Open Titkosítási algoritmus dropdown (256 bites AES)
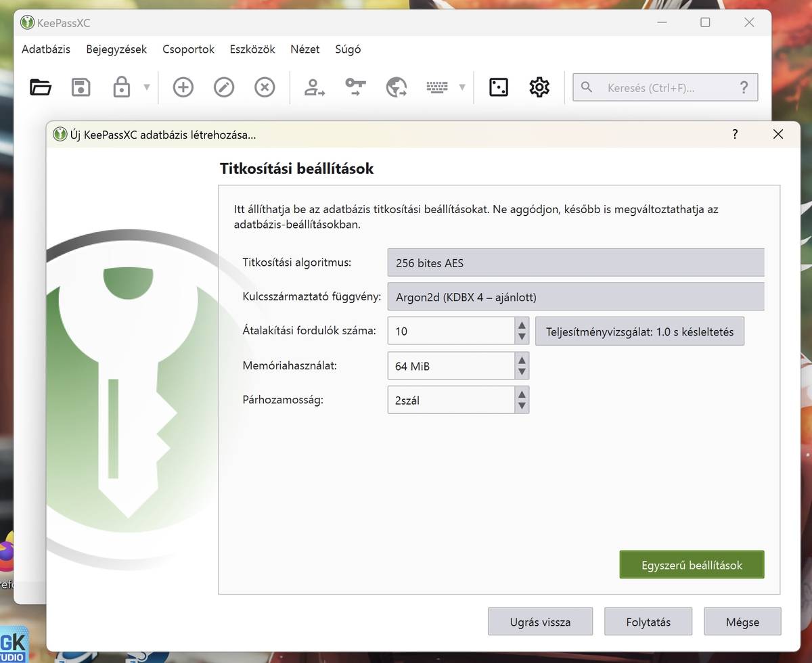The height and width of the screenshot is (663, 812). [x=576, y=262]
